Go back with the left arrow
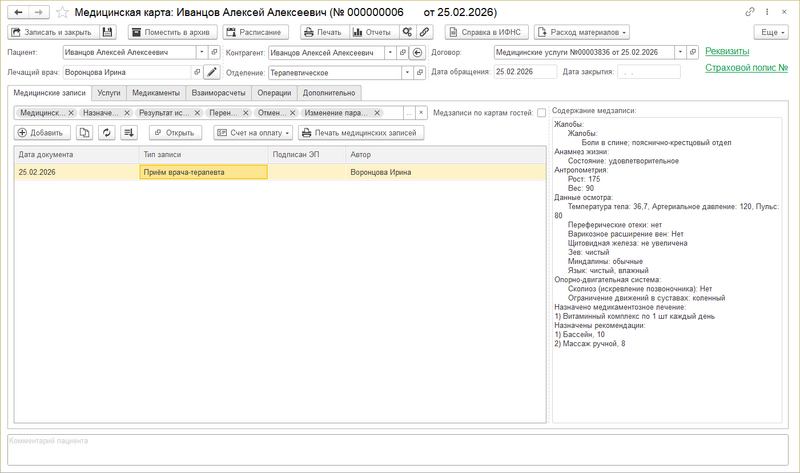The width and height of the screenshot is (800, 473). click(17, 11)
